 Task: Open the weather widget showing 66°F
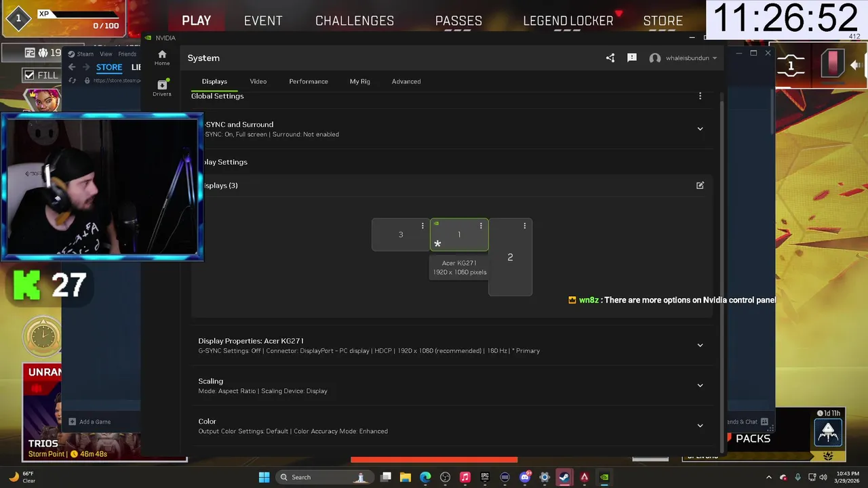22,477
